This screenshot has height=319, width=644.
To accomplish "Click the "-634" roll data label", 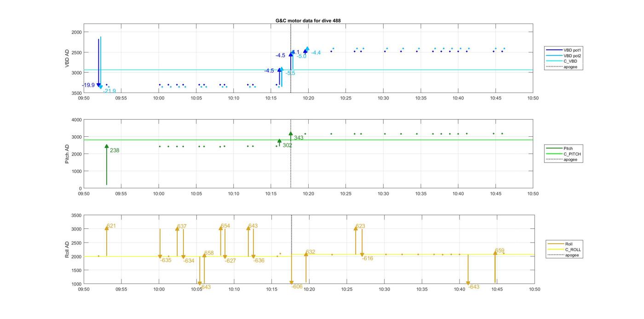I will (x=189, y=261).
